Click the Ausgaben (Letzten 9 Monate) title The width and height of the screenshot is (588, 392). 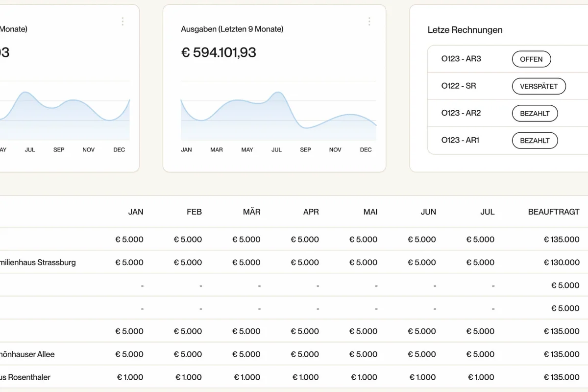click(x=232, y=29)
